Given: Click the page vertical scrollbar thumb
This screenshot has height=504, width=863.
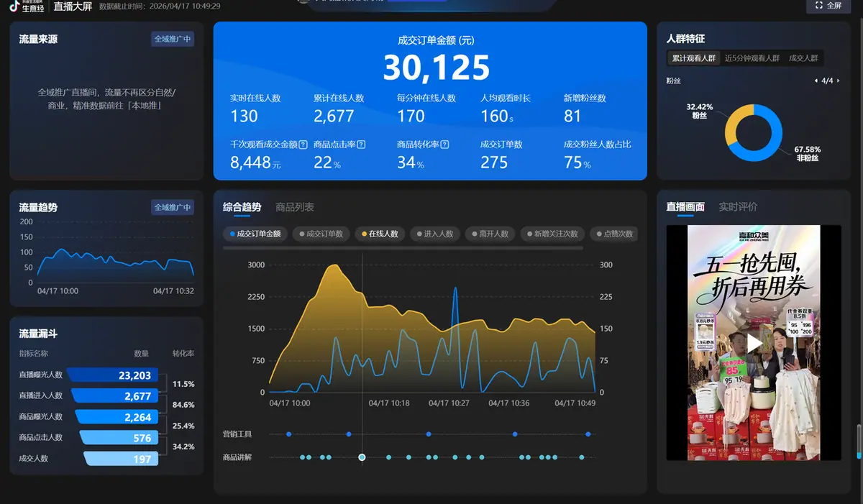Looking at the screenshot, I should point(859,441).
